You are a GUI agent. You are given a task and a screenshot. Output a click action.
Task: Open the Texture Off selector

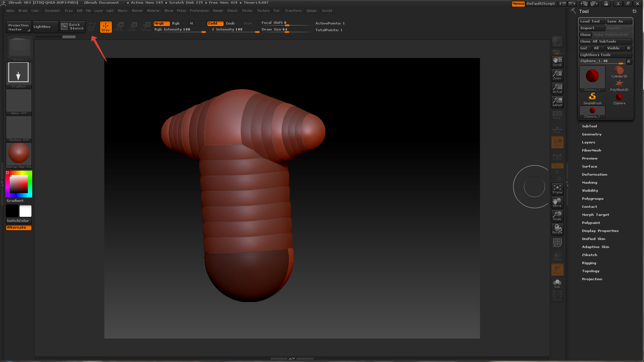19,129
